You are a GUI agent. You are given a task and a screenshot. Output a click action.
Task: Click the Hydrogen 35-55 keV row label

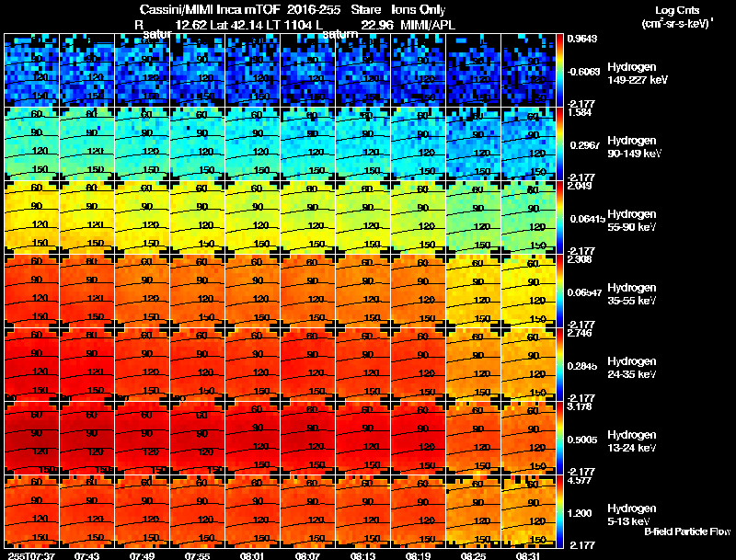632,294
